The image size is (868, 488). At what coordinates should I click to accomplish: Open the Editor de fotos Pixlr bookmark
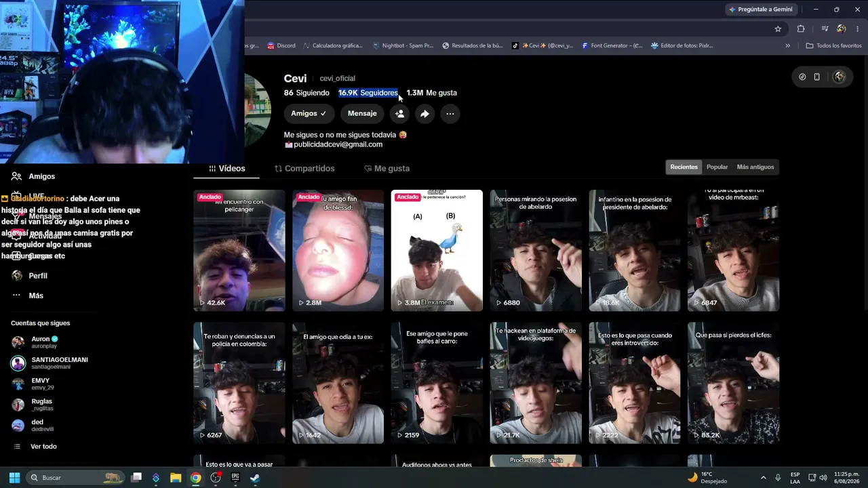click(x=682, y=45)
